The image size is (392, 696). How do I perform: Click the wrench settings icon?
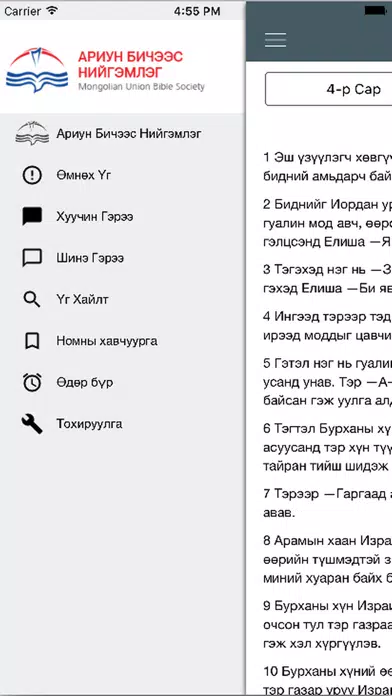pos(32,424)
